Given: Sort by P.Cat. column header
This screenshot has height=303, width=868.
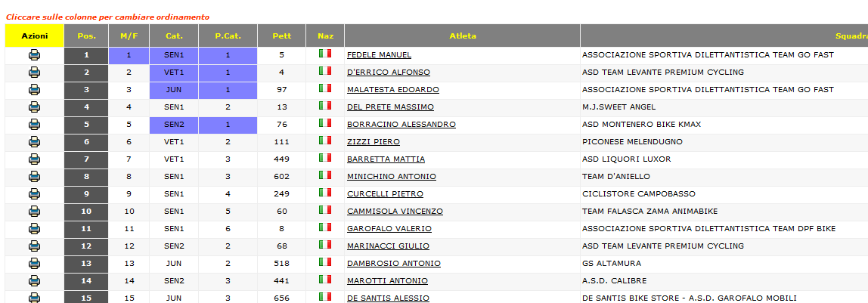Looking at the screenshot, I should (x=228, y=36).
